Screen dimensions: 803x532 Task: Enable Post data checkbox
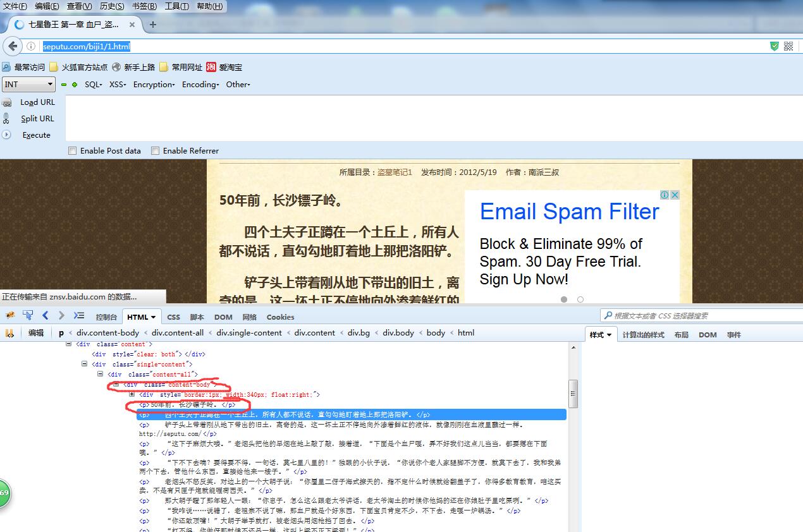click(73, 151)
